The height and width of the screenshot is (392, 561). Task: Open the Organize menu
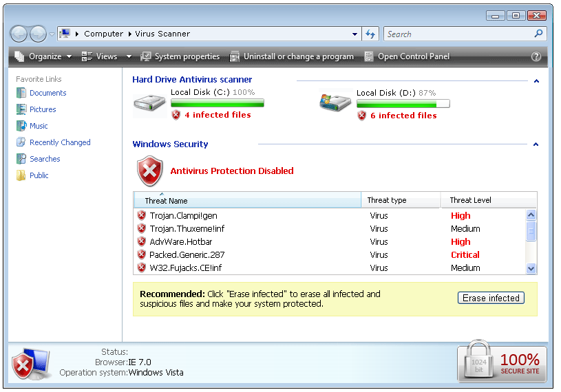[43, 56]
